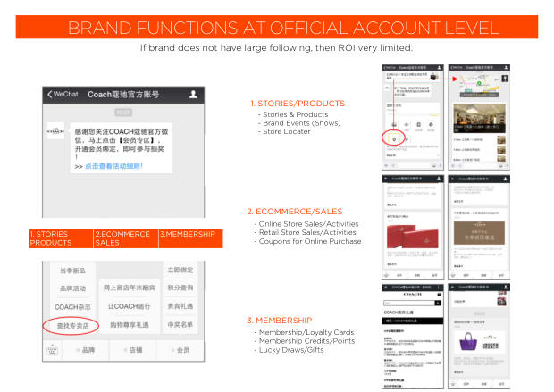Screen dimensions: 554x392
Task: Open the 品牌 bottom menu tab
Action: (x=86, y=350)
